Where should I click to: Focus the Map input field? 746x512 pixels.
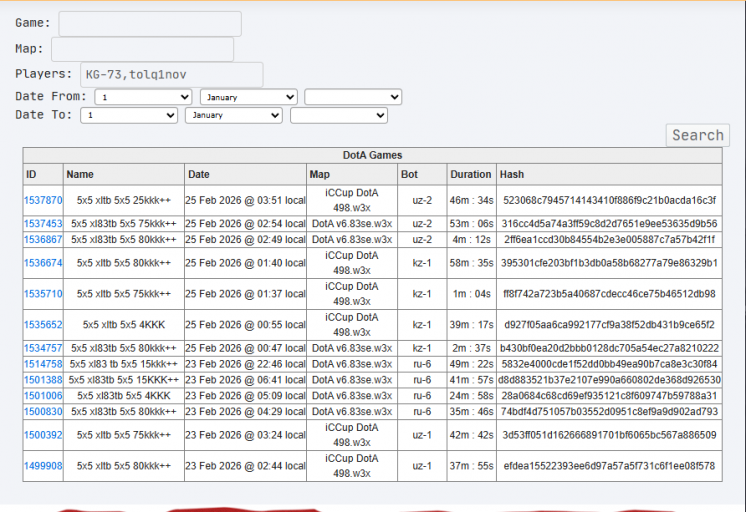click(143, 49)
